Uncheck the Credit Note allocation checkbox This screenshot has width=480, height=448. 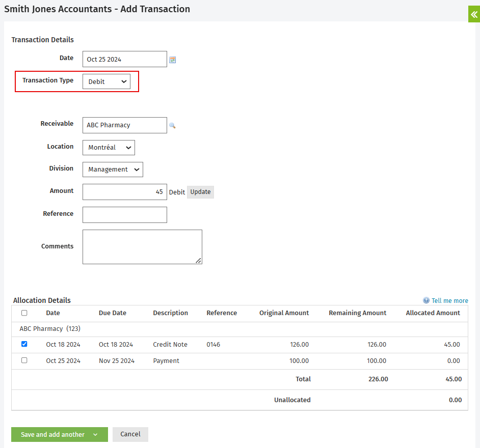pos(24,344)
